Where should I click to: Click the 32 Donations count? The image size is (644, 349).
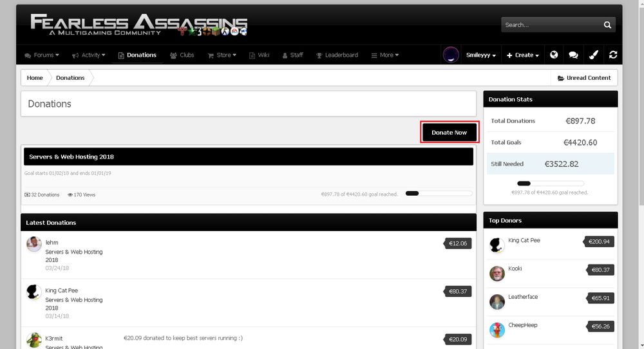[42, 194]
